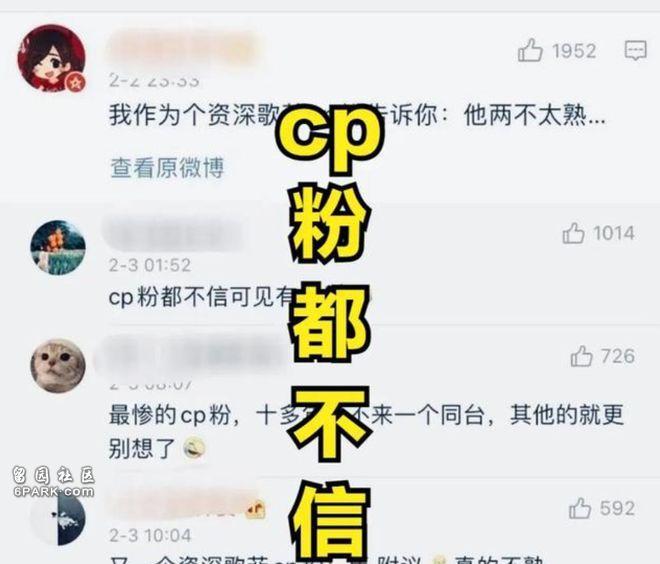
Task: Click the blurred username of the top commenter
Action: pos(184,49)
